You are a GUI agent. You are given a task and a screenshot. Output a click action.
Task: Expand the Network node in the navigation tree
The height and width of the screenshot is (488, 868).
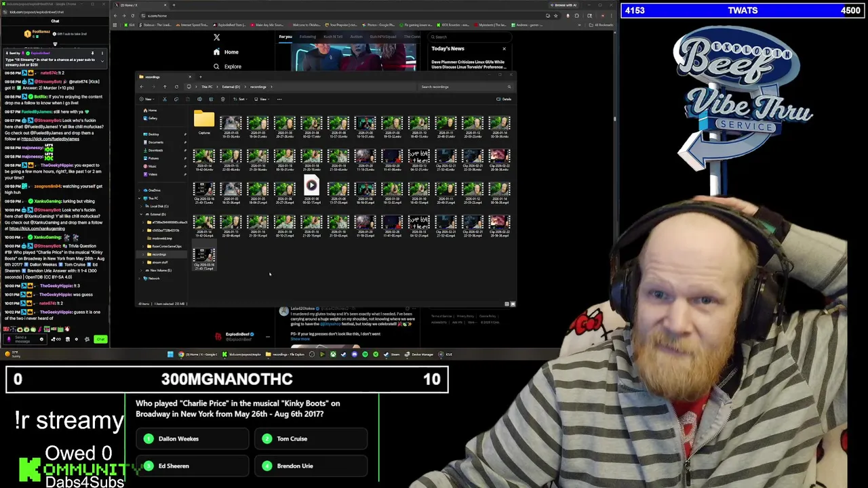[x=139, y=279]
